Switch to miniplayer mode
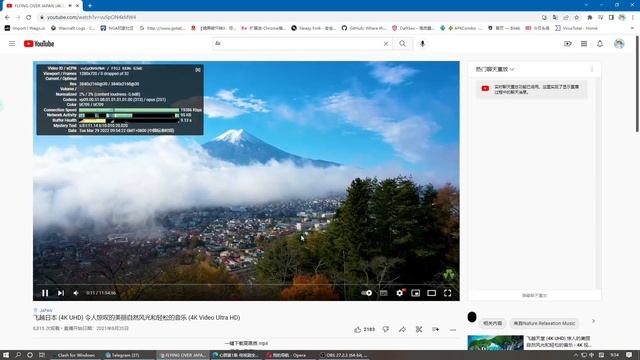This screenshot has width=640, height=360. [x=416, y=293]
